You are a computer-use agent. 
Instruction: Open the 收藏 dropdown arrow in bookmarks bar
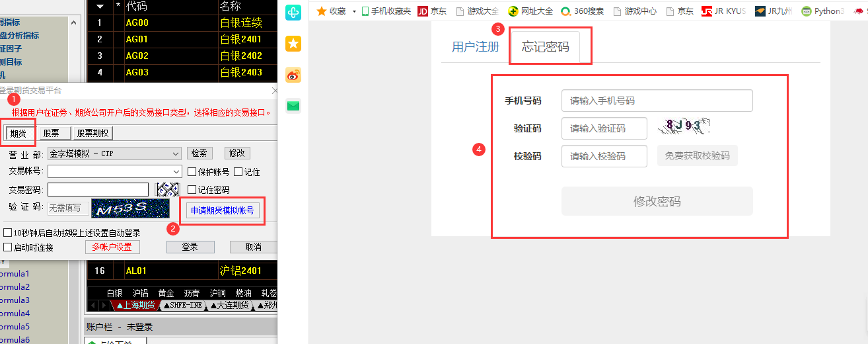(354, 11)
